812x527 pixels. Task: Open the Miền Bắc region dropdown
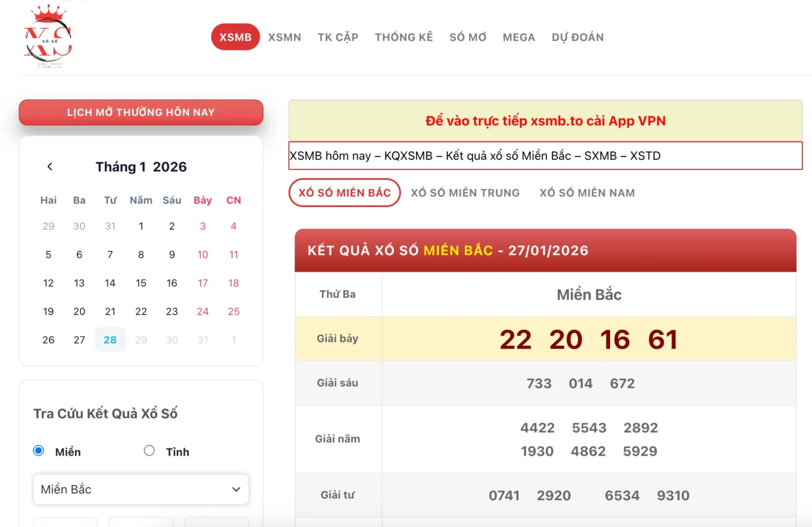[x=141, y=489]
